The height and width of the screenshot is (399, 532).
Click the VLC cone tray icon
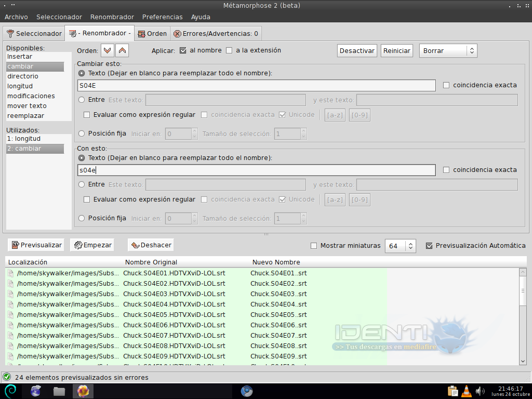click(467, 391)
